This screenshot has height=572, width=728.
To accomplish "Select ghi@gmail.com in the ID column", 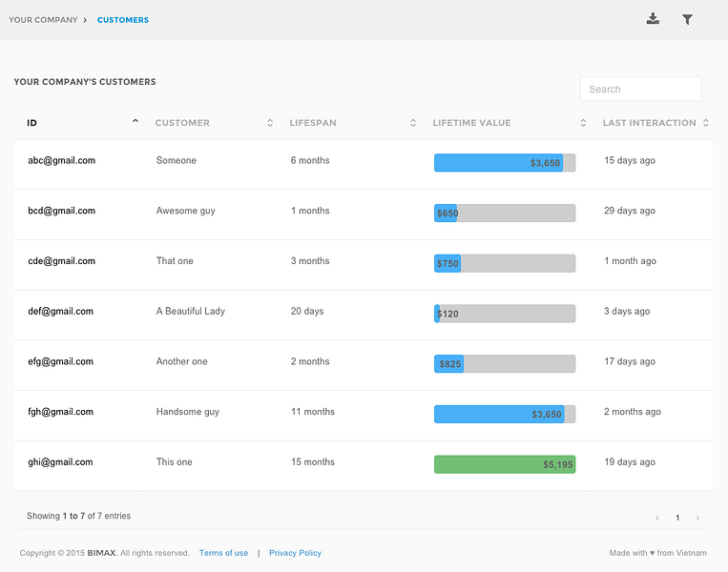I will tap(60, 462).
